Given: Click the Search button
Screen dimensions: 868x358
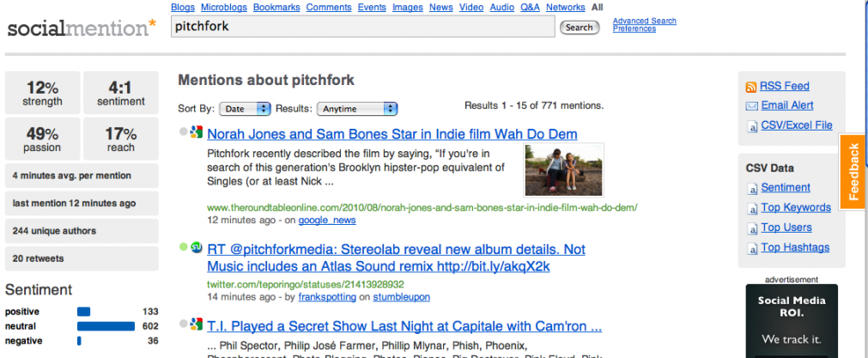Looking at the screenshot, I should (580, 27).
